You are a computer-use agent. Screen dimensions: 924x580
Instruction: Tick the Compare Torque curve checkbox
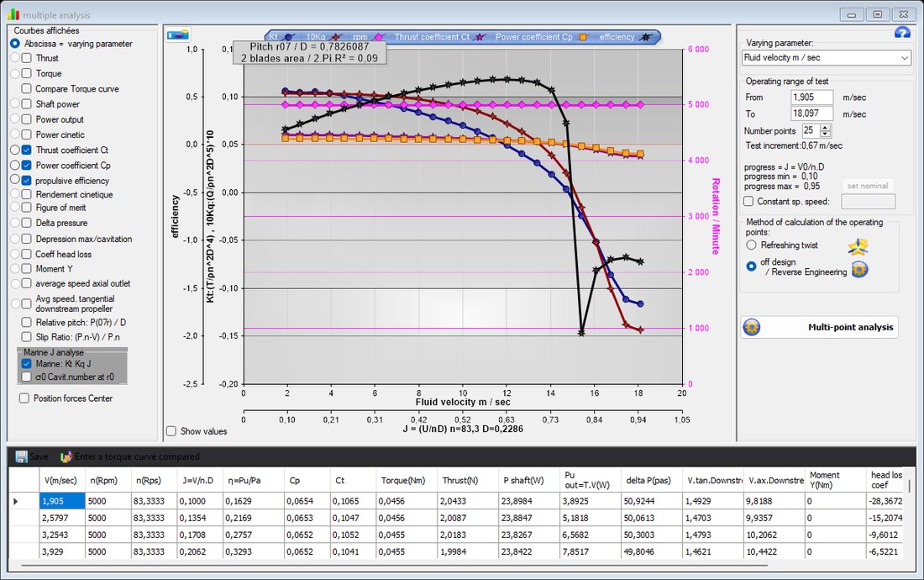click(x=27, y=88)
